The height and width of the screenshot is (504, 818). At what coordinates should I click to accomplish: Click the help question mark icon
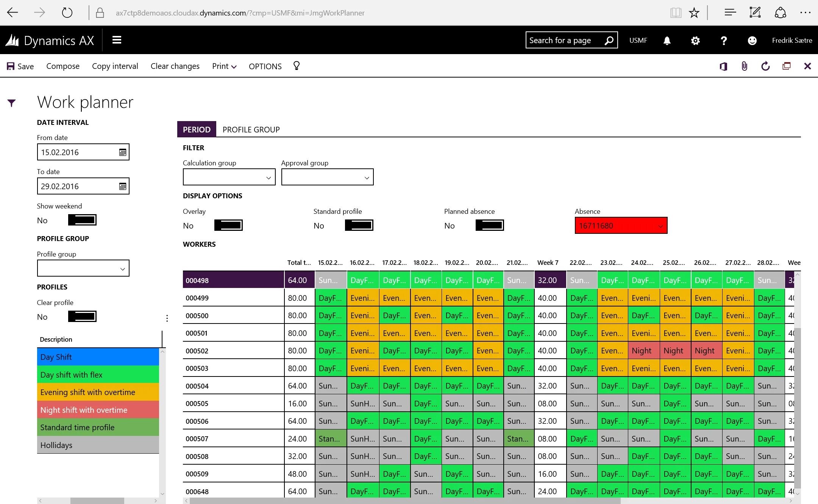[x=723, y=40]
